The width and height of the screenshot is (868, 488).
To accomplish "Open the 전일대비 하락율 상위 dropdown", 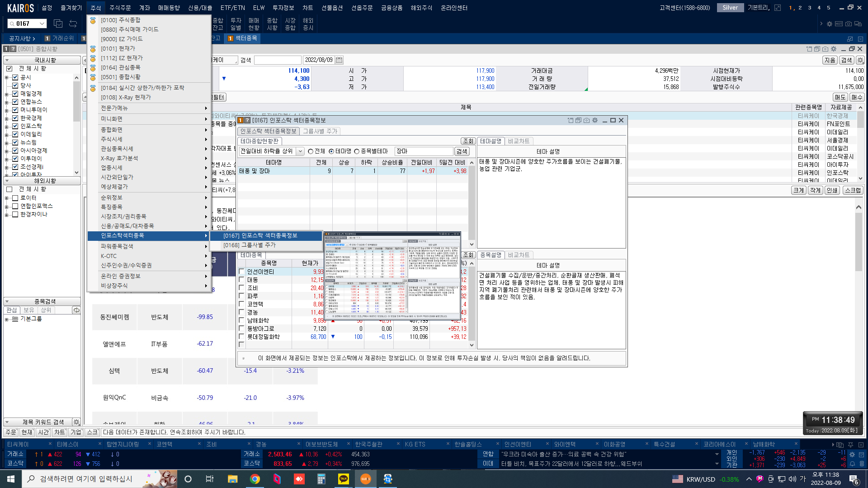I will [x=300, y=151].
